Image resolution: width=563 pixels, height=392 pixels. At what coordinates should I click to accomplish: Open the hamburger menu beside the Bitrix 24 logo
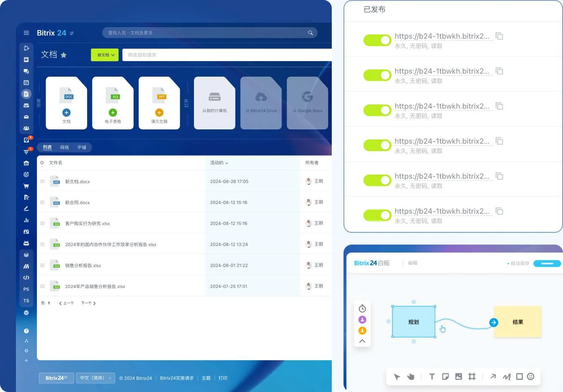click(26, 33)
